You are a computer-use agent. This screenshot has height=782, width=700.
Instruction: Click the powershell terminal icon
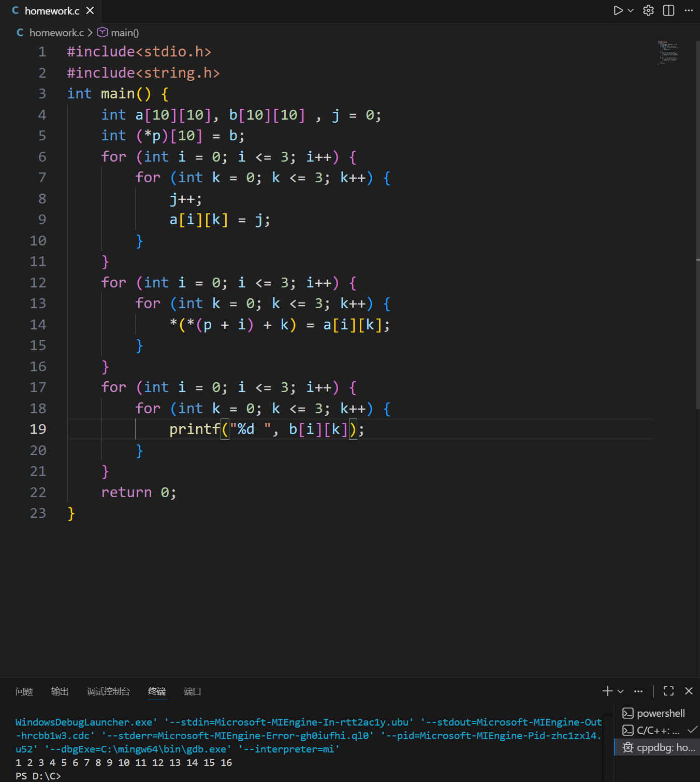click(x=628, y=713)
